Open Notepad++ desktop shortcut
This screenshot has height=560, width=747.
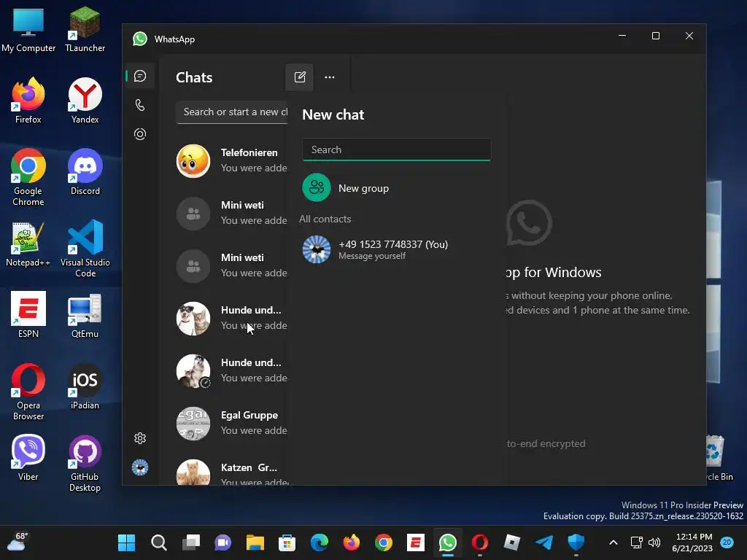coord(28,244)
